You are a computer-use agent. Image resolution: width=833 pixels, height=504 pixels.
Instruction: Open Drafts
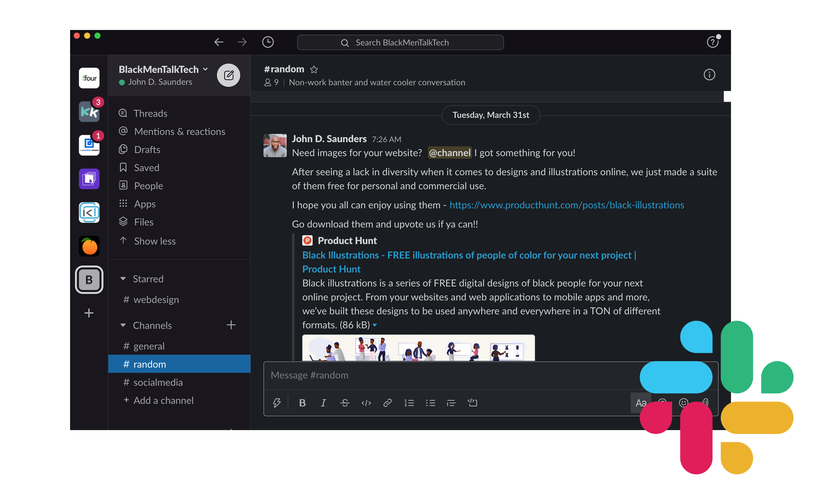coord(179,150)
